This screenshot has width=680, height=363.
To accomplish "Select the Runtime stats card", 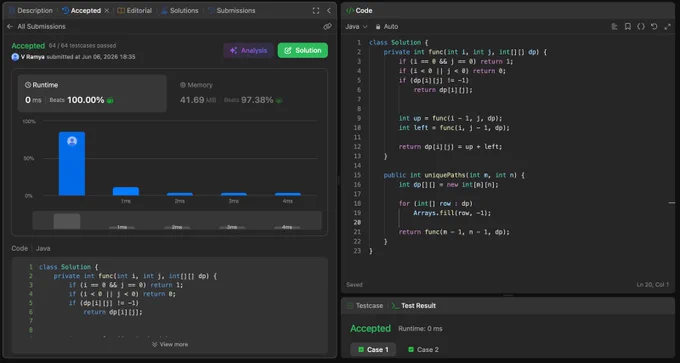I will [92, 93].
